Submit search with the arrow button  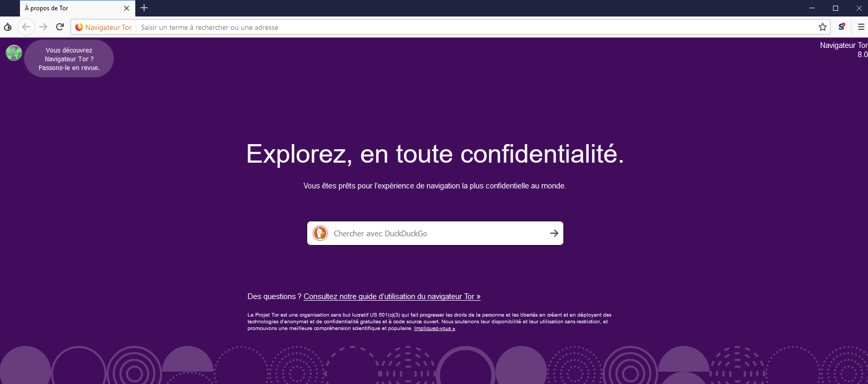554,233
